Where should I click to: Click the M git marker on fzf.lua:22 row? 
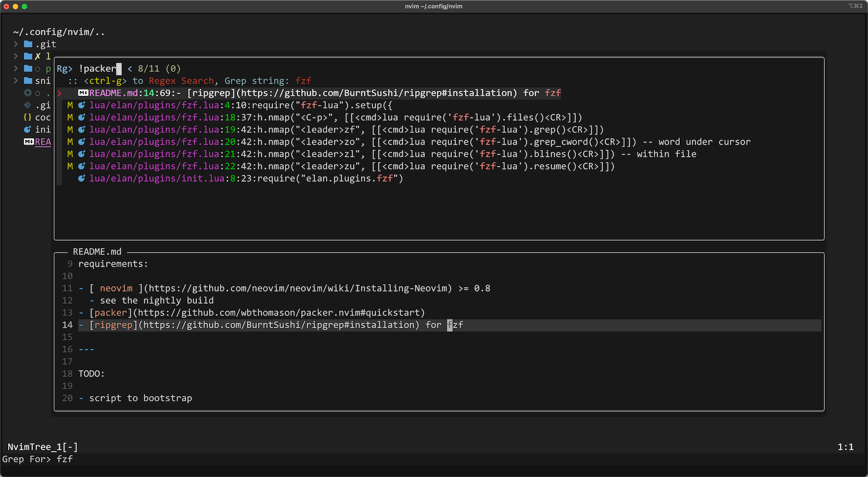[x=70, y=166]
